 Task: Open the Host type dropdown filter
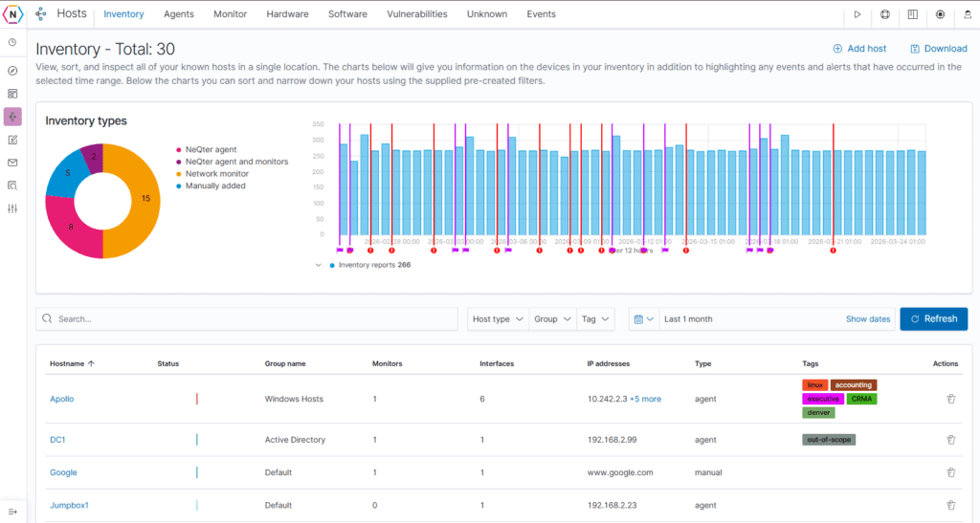pos(498,319)
